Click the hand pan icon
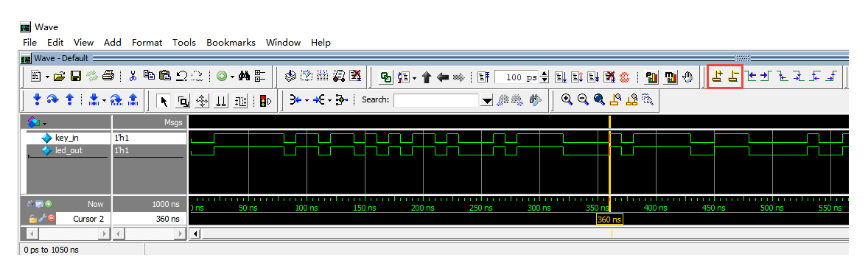 687,77
